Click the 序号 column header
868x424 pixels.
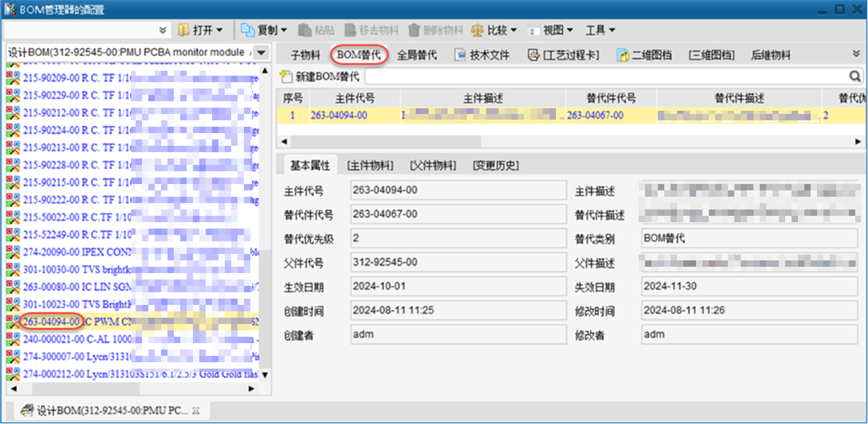click(293, 99)
